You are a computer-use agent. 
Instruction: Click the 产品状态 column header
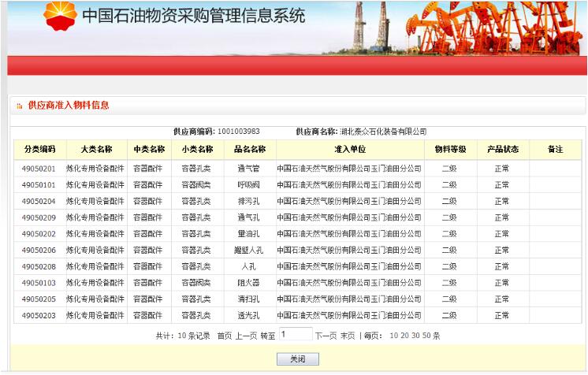click(503, 149)
